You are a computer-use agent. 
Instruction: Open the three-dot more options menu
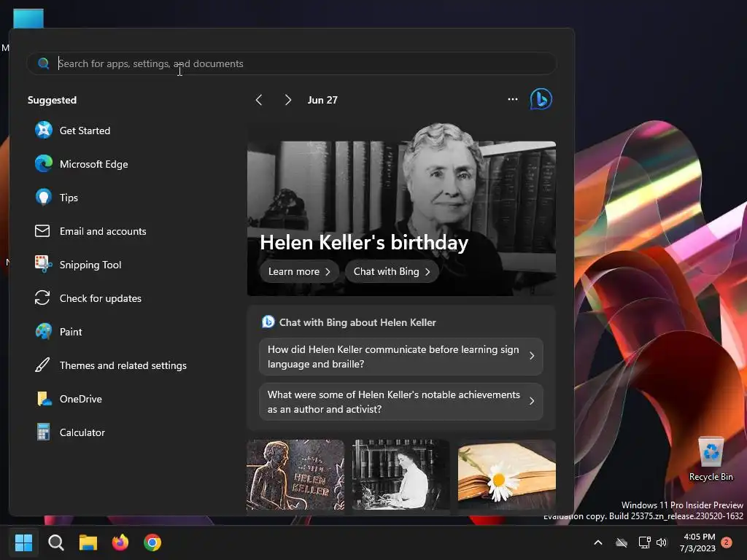(x=513, y=99)
